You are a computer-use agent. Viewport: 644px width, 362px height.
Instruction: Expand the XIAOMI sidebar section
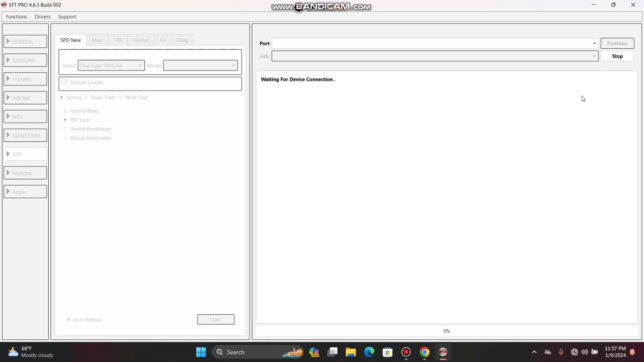pos(25,98)
